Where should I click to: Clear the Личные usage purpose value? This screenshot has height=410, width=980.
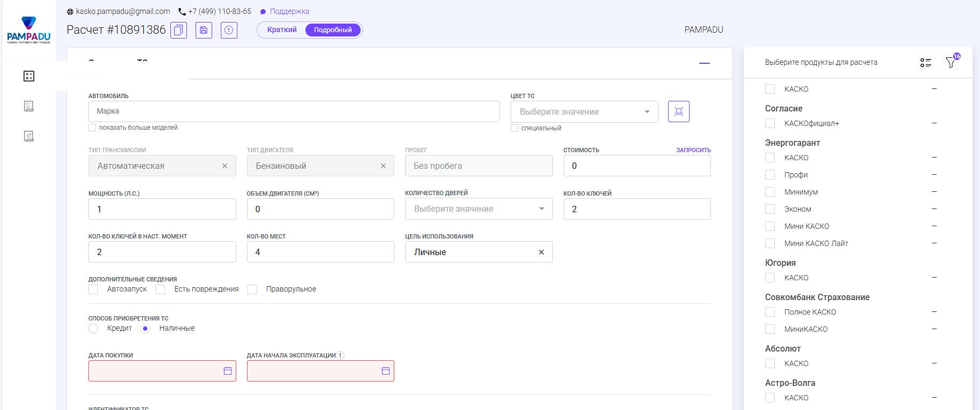[x=541, y=252]
